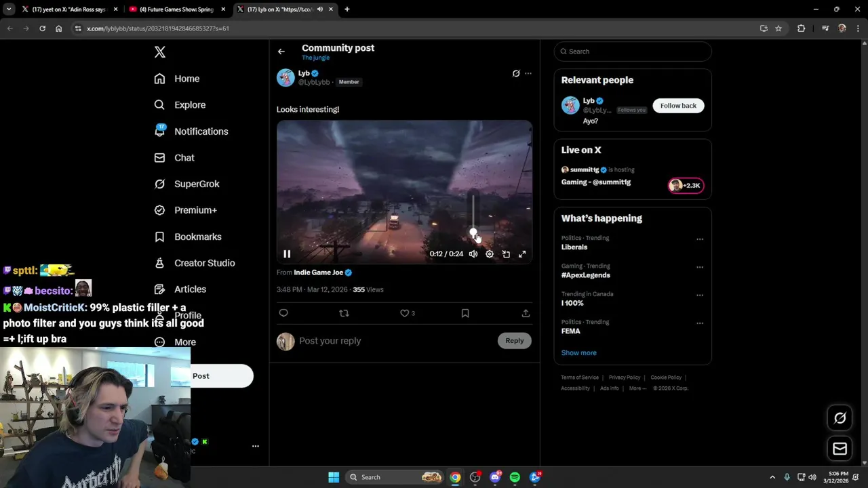Expand the footer More options
This screenshot has height=488, width=868.
(x=637, y=388)
